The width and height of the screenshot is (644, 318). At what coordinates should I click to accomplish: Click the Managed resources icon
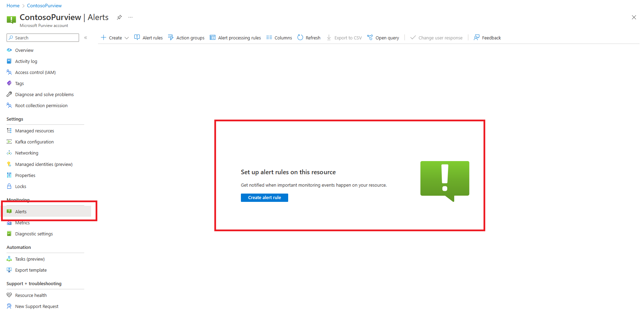pos(9,131)
